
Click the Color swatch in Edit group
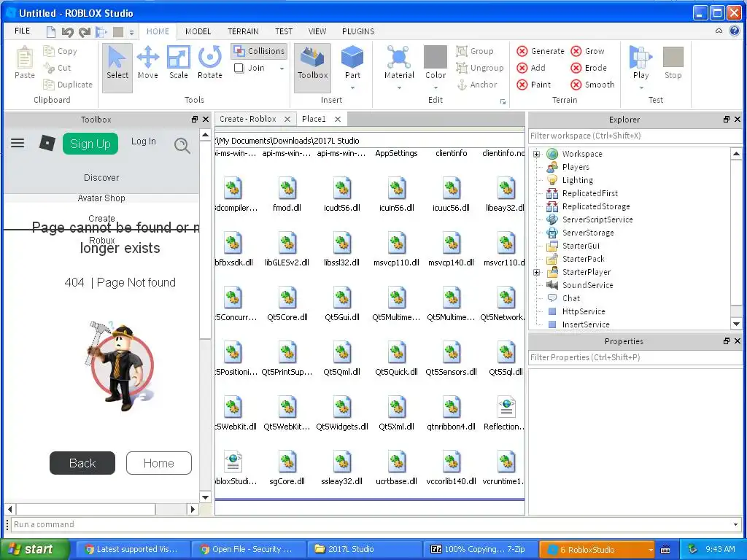tap(436, 58)
